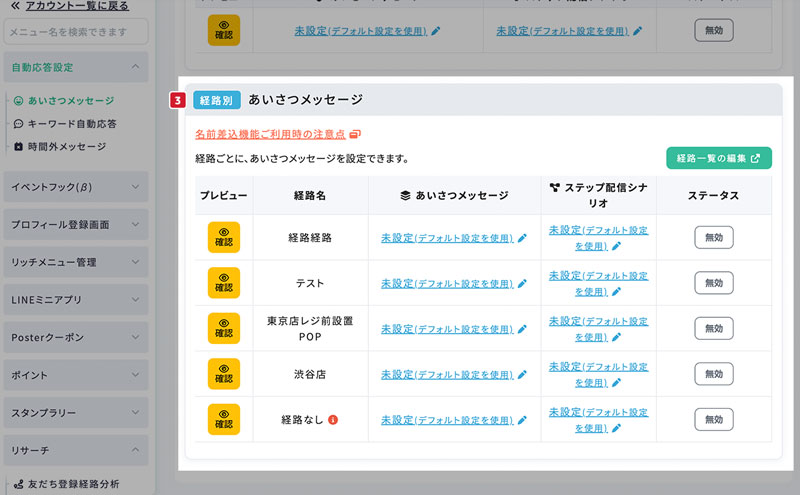Toggle the 無効 status for 渋谷店
This screenshot has width=800, height=495.
click(x=714, y=373)
